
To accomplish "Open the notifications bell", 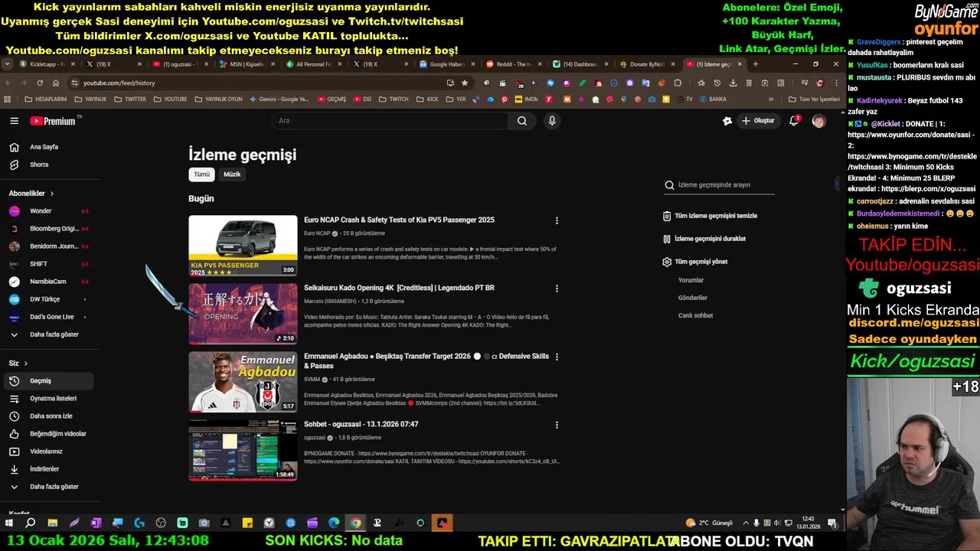I will pos(794,121).
